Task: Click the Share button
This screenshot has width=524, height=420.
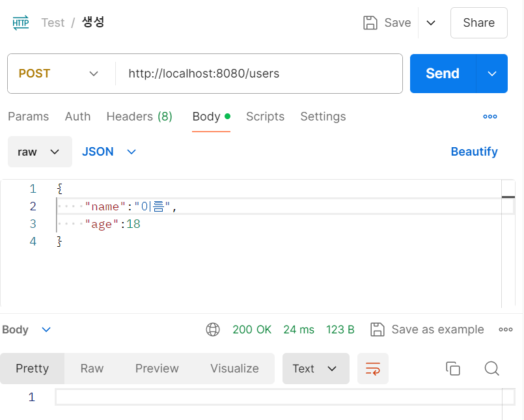Action: (x=478, y=23)
